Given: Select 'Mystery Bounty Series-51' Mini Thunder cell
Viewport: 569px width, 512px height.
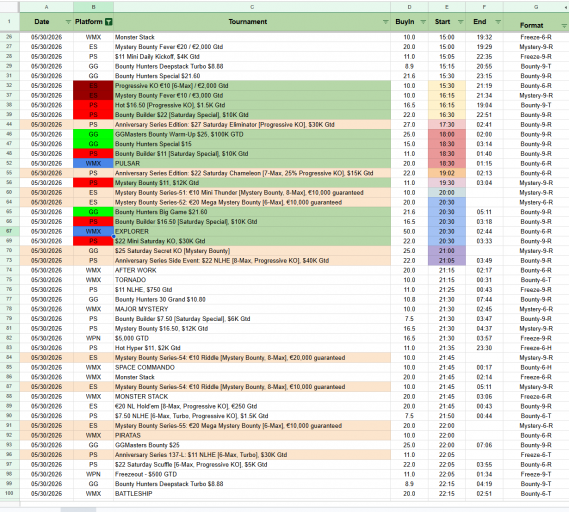Looking at the screenshot, I should tap(252, 192).
